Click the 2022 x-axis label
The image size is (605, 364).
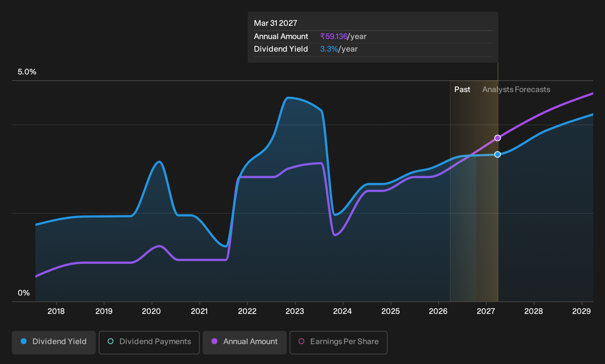click(247, 311)
